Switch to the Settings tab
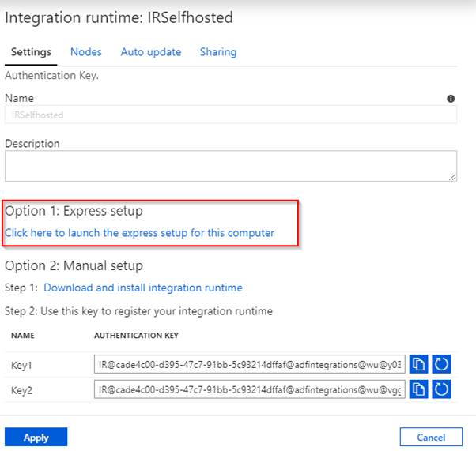This screenshot has width=476, height=451. pos(31,52)
